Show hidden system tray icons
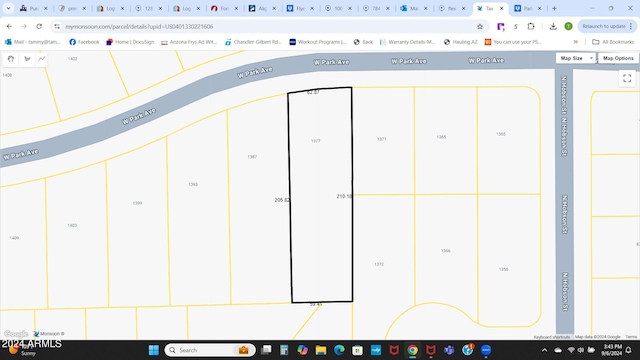The height and width of the screenshot is (360, 640). [544, 350]
